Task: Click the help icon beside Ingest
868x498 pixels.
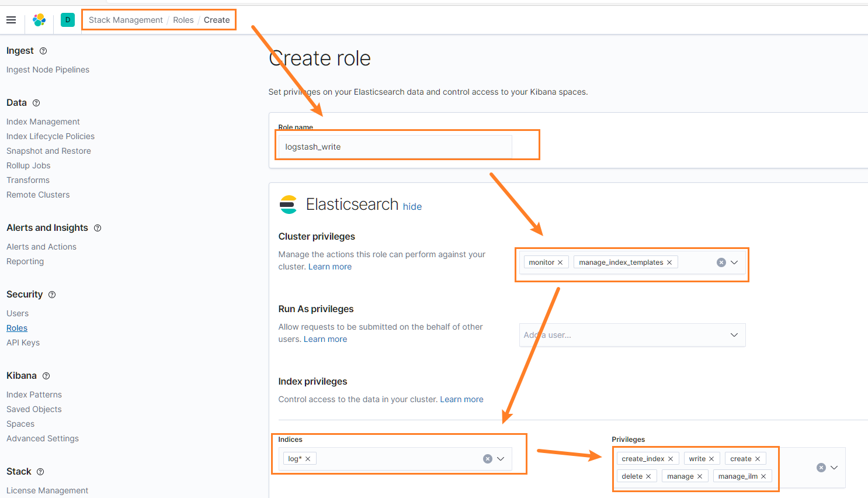Action: [x=43, y=51]
